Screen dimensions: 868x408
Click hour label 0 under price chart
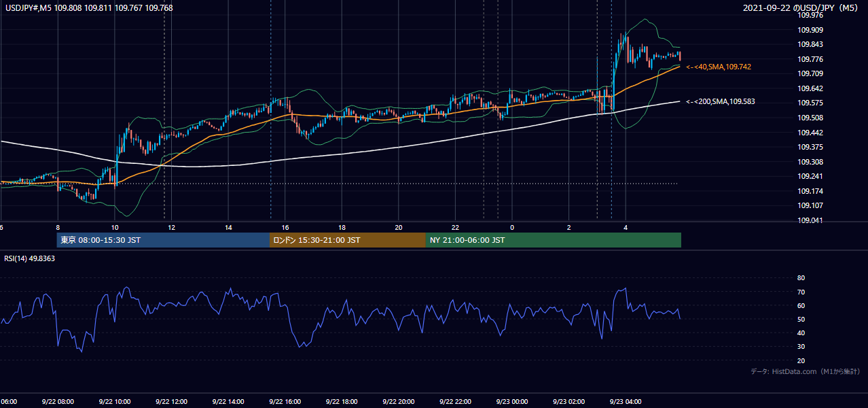[512, 227]
